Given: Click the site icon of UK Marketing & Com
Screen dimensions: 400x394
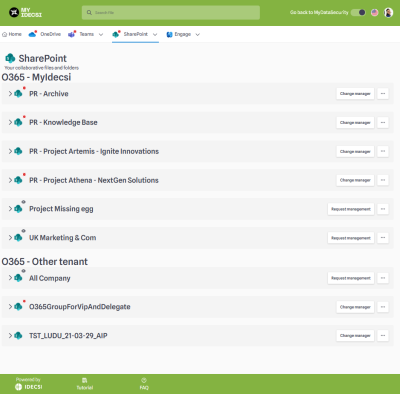Looking at the screenshot, I should coord(18,238).
